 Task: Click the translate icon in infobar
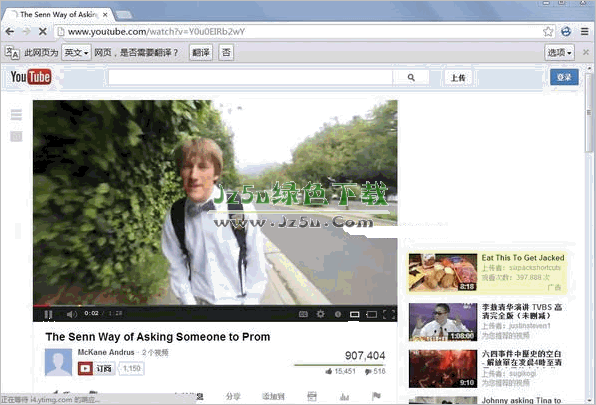point(12,52)
